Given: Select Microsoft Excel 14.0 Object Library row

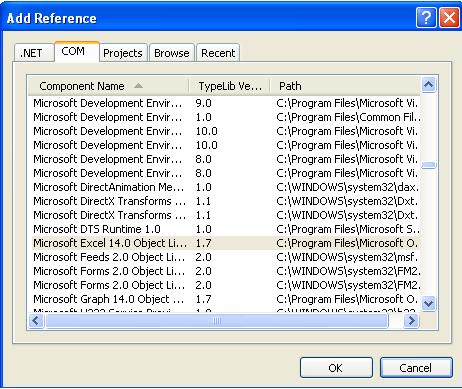Looking at the screenshot, I should (x=226, y=243).
